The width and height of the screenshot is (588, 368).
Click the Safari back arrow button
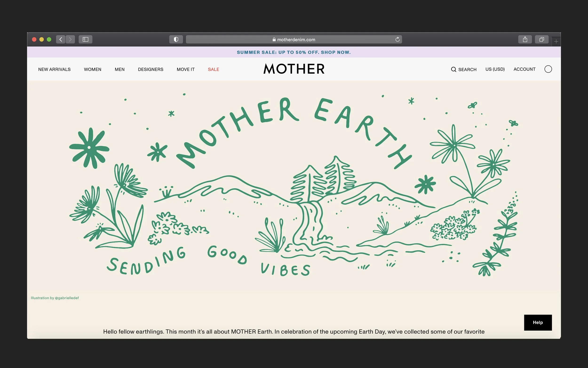click(61, 40)
